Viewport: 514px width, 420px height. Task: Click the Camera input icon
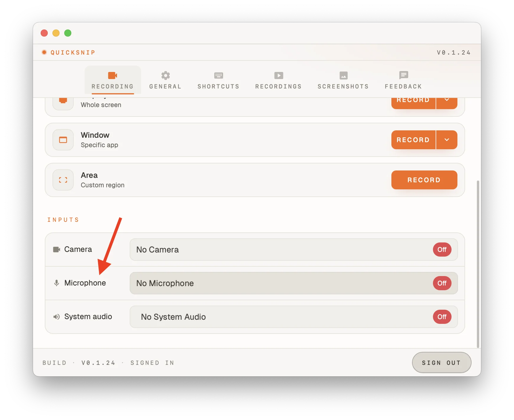(x=57, y=250)
